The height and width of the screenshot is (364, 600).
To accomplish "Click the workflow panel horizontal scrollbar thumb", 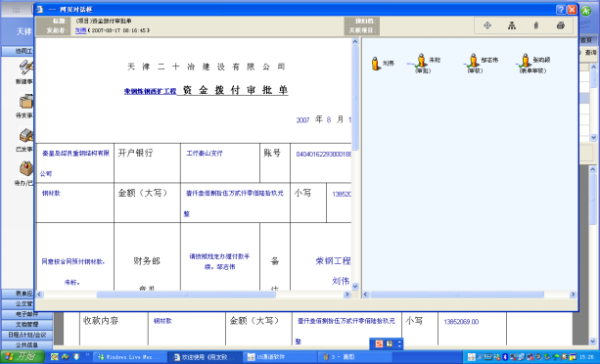I will (x=457, y=295).
